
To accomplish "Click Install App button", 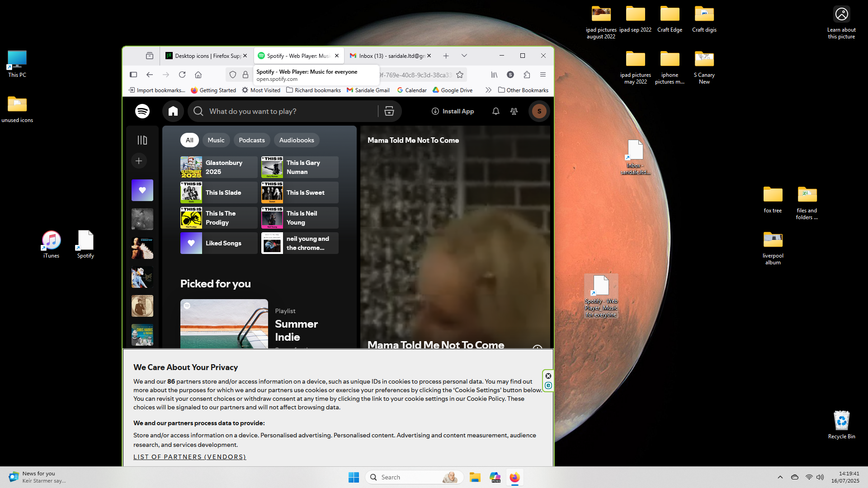I will click(x=453, y=111).
